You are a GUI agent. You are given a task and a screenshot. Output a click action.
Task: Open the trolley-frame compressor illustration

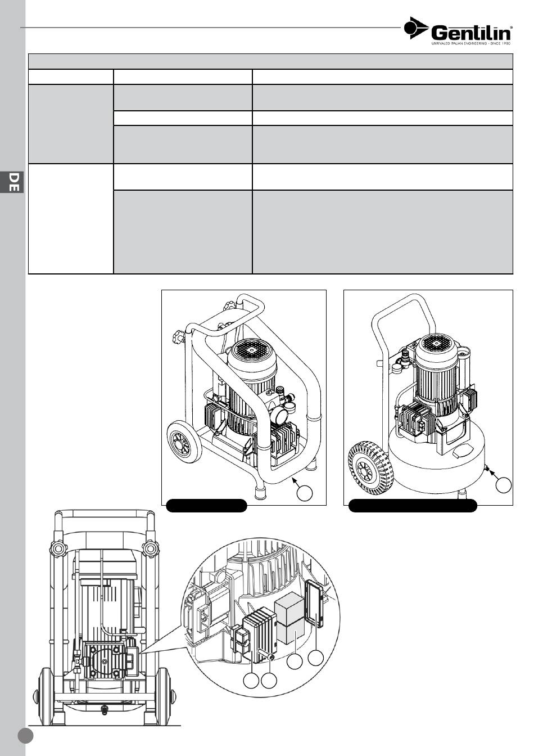pos(244,398)
